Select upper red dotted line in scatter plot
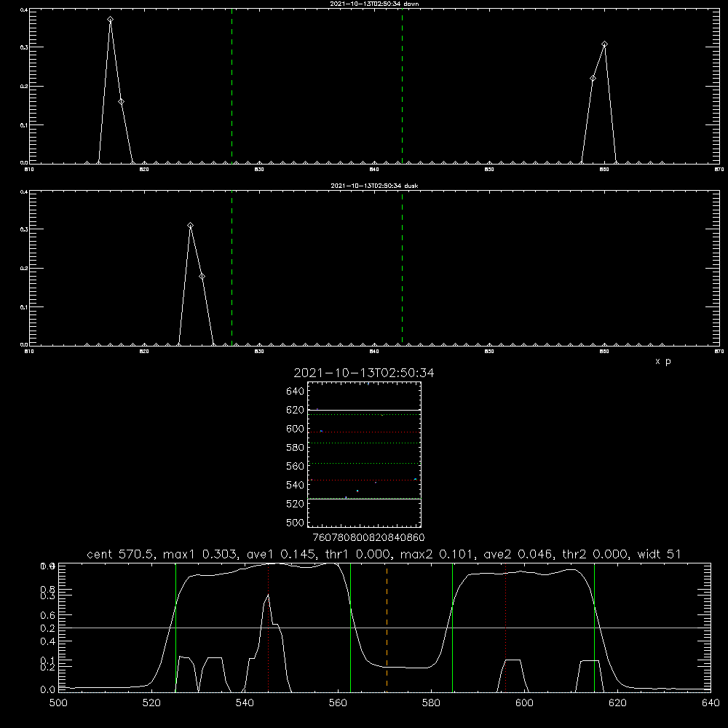Screen dimensions: 728x728 [364, 432]
